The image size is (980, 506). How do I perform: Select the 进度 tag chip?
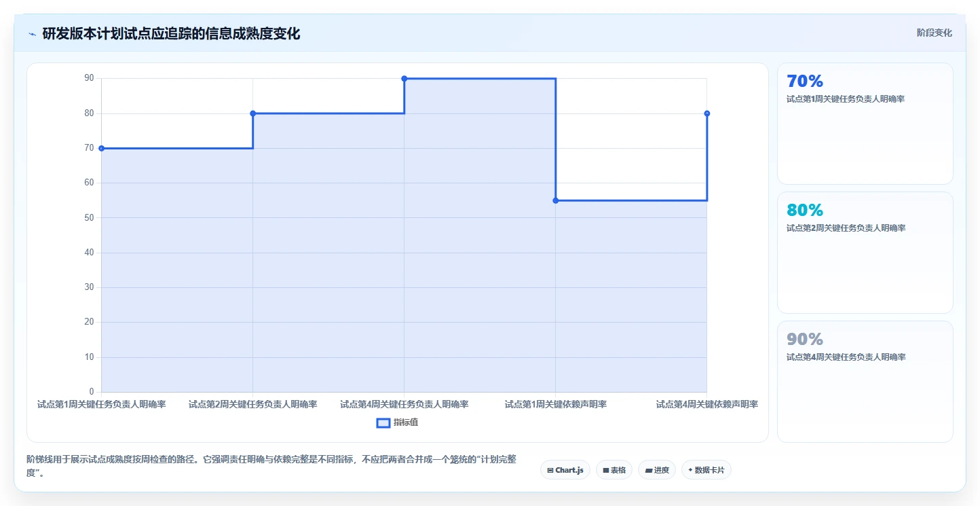(x=657, y=470)
